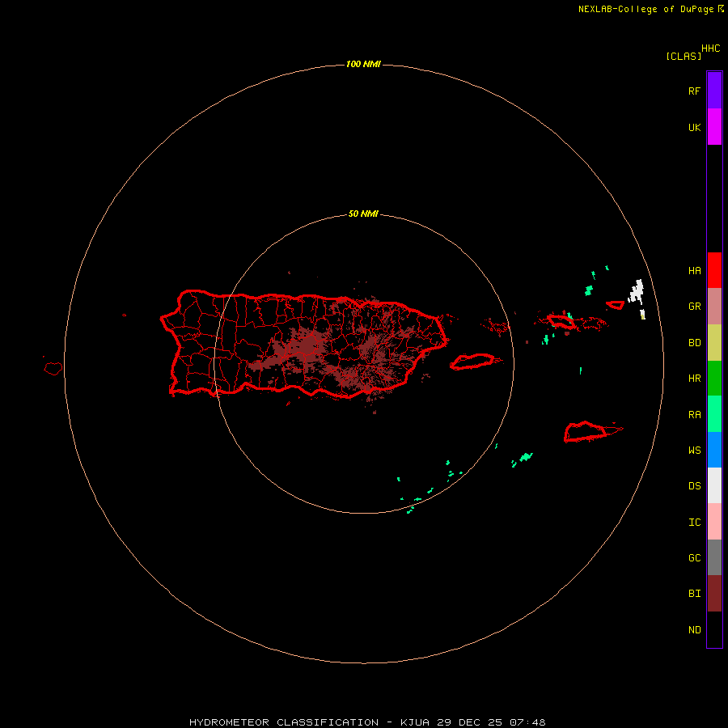Click the UK magenta legend swatch
728x728 pixels.
714,127
